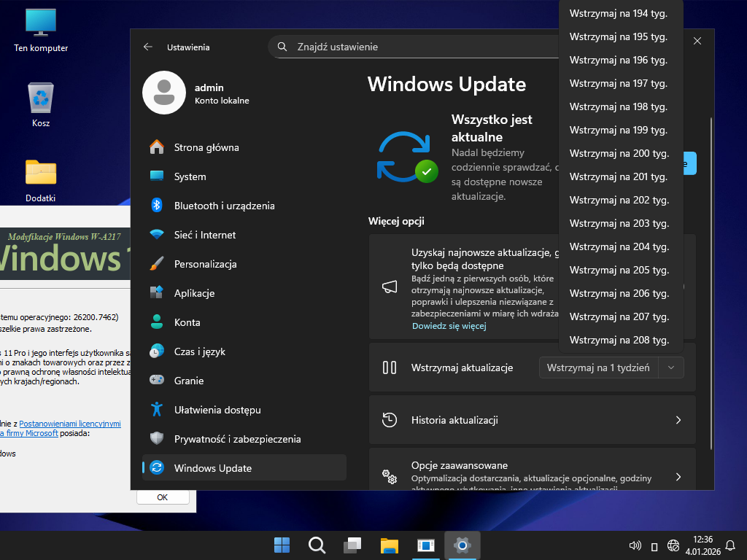Open File Explorer from taskbar

point(389,545)
